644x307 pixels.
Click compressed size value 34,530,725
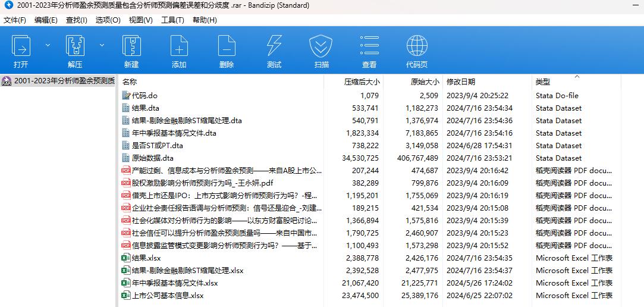point(360,158)
